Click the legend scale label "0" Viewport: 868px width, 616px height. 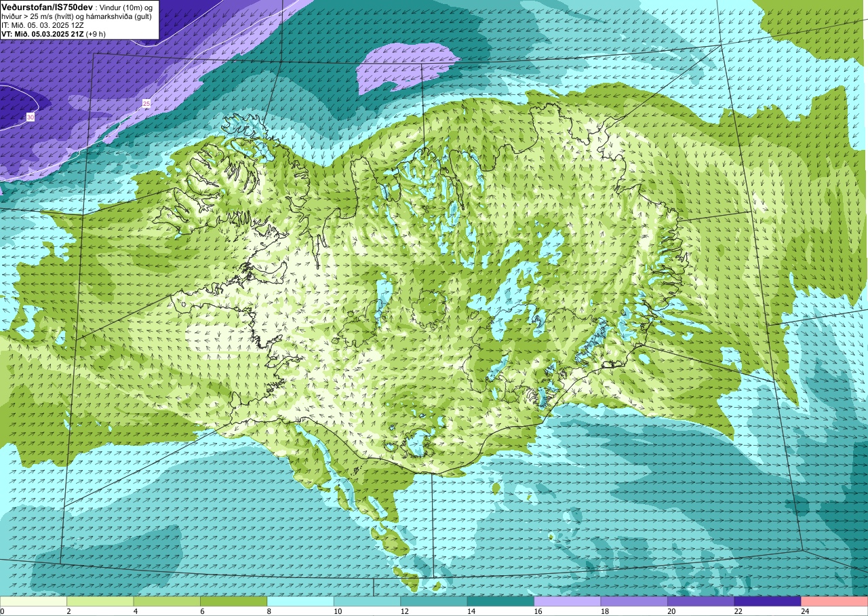[x=3, y=611]
